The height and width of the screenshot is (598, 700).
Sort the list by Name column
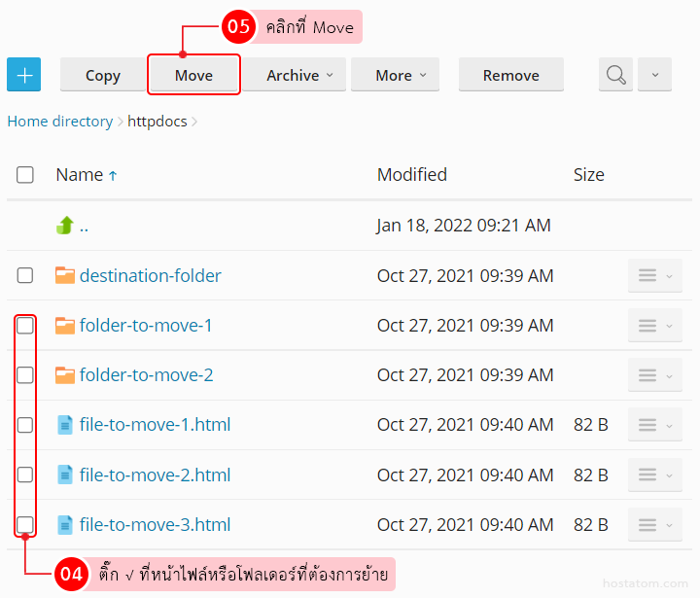click(80, 175)
